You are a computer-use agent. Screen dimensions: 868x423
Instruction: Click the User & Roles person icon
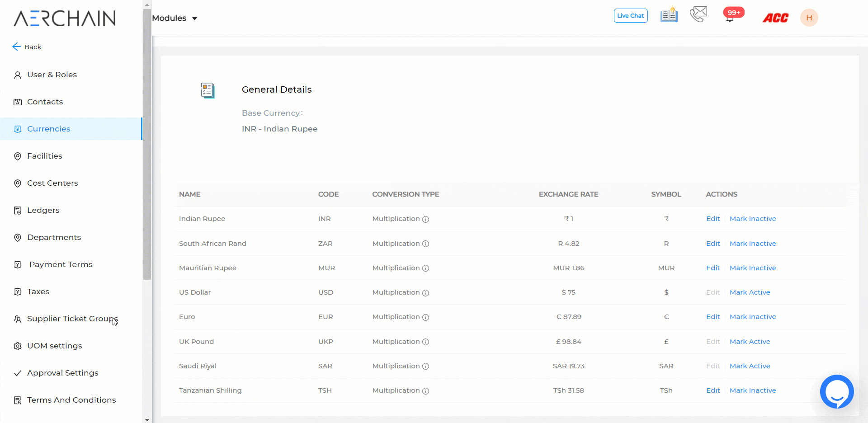[x=18, y=75]
